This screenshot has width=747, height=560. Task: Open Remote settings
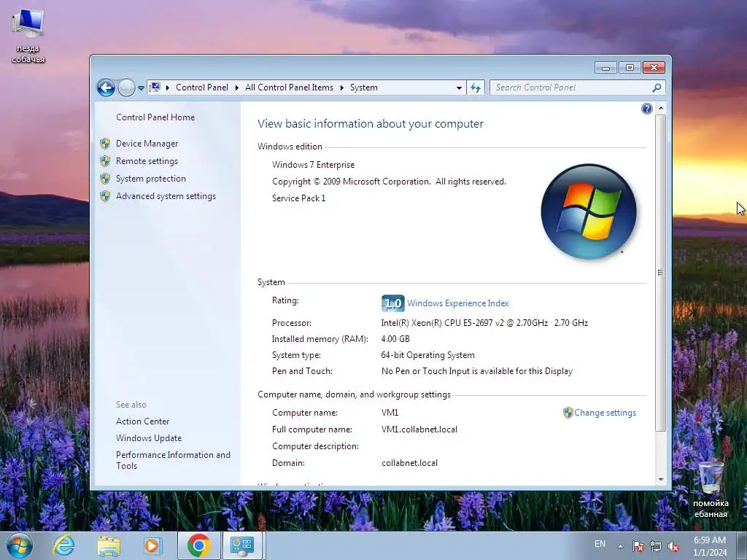[147, 161]
